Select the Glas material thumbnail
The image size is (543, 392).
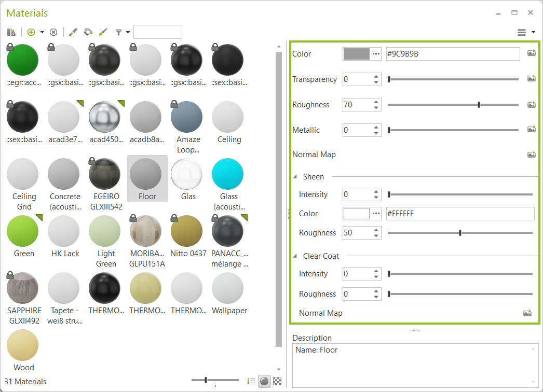187,174
